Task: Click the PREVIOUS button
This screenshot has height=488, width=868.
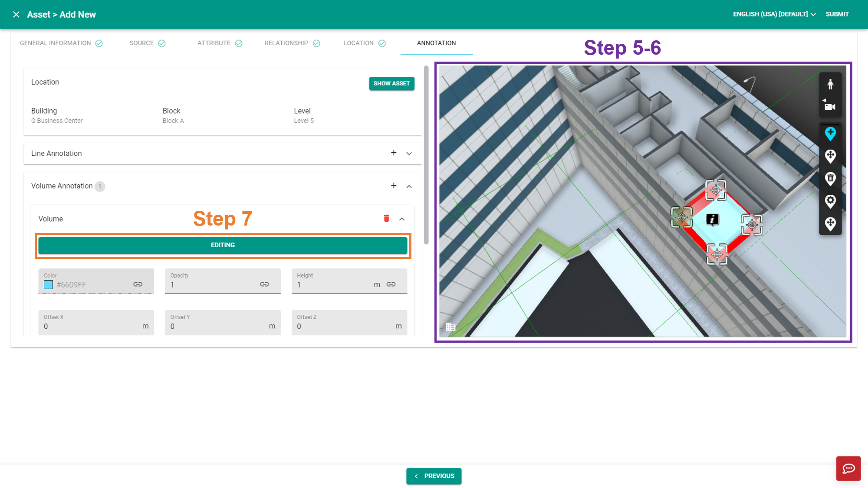Action: [x=434, y=476]
